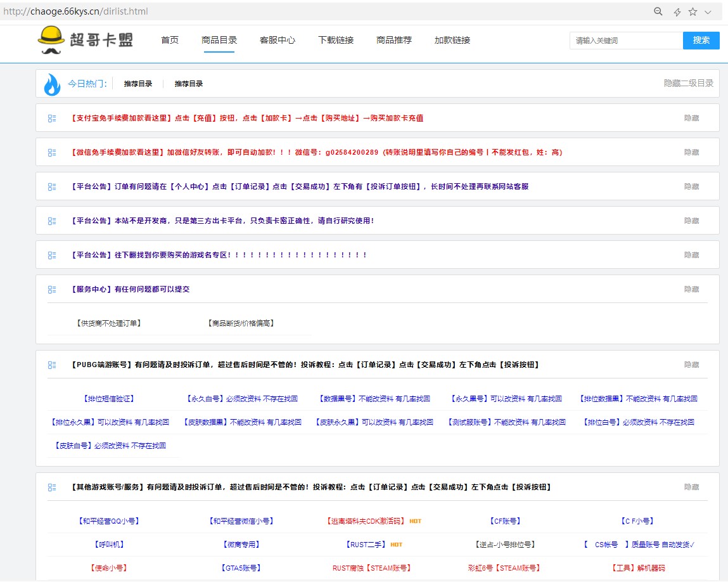Click list icon beside PUBG端游账号 section
Screen dimensions: 728x582
point(52,365)
